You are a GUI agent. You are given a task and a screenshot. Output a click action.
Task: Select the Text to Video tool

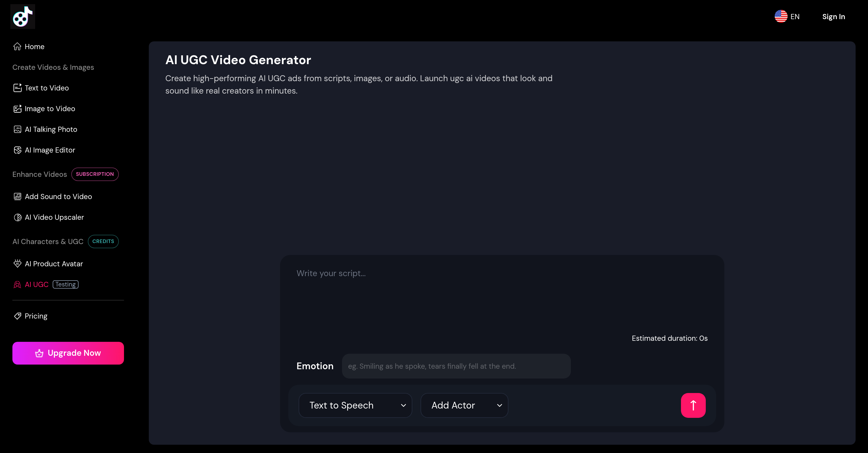[x=47, y=88]
